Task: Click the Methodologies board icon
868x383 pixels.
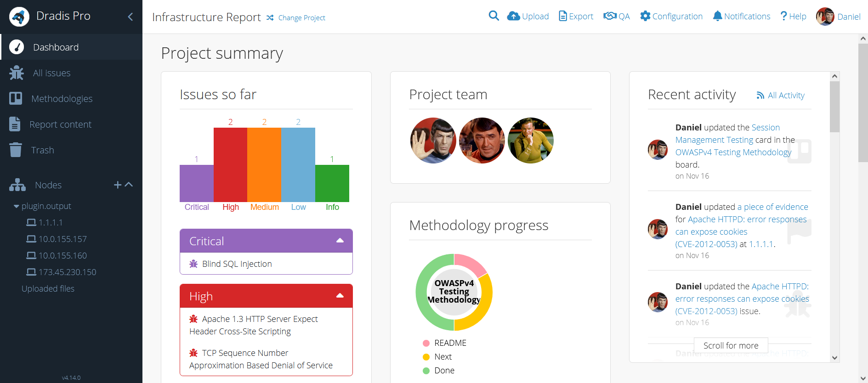Action: point(16,98)
